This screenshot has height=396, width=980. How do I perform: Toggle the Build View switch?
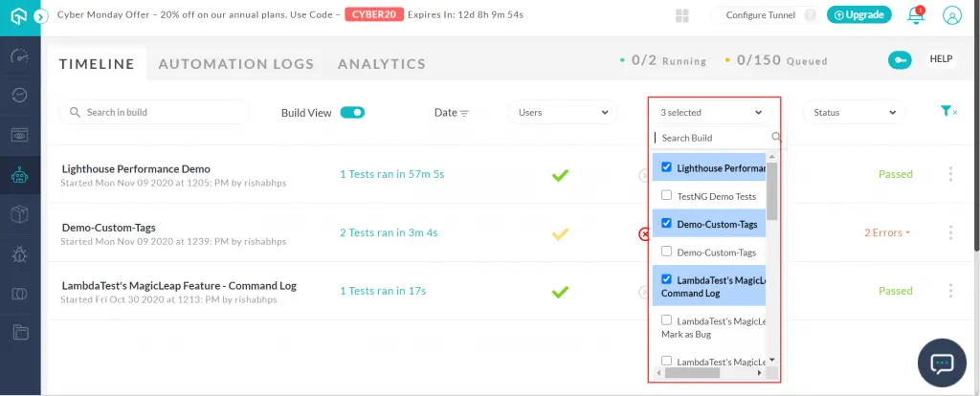[352, 113]
